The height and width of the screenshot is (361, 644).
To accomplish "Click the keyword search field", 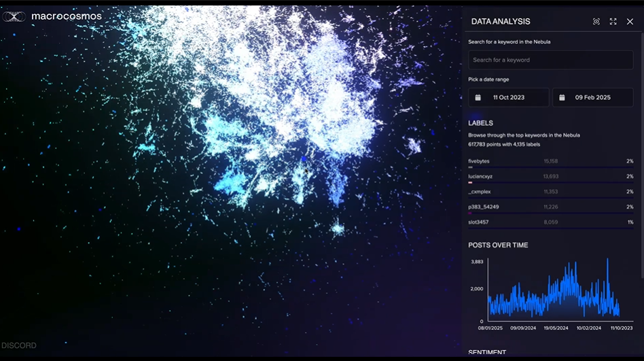I will (550, 60).
